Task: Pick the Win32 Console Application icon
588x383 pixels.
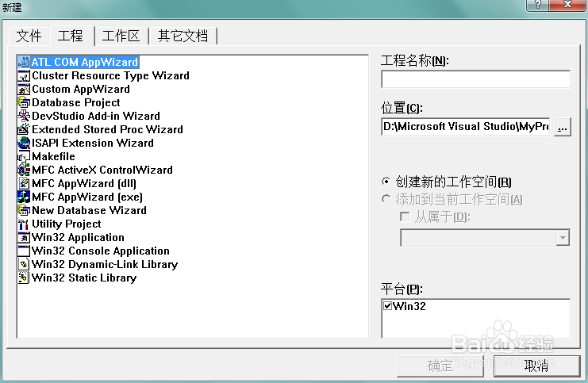Action: coord(24,251)
